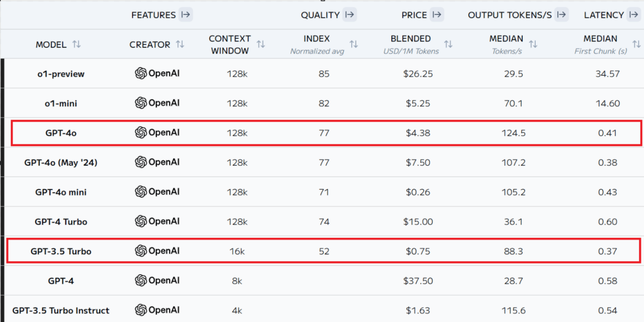Expand the LATENCY column group
The image size is (644, 322).
634,15
